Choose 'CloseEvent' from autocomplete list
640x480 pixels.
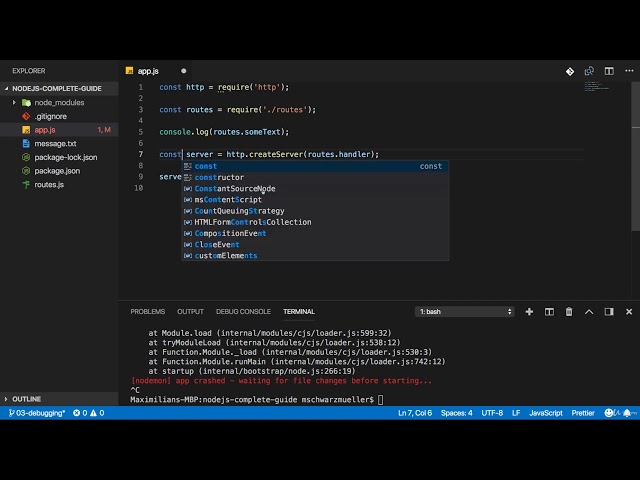[x=315, y=244]
